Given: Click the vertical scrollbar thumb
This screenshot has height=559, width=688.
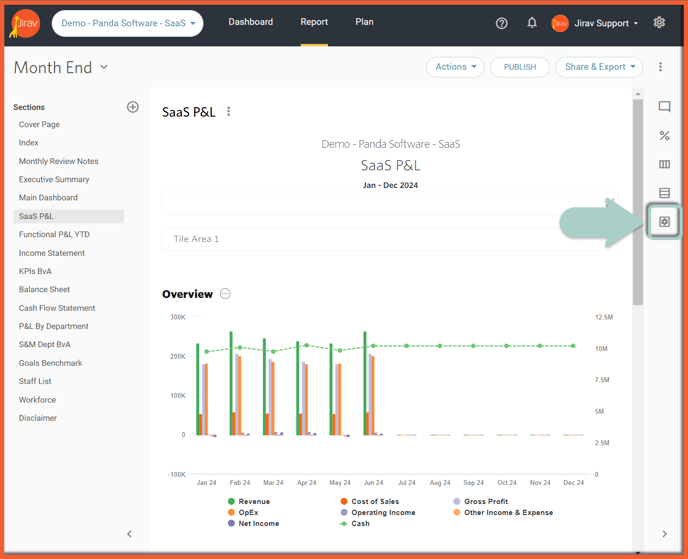Looking at the screenshot, I should point(638,202).
